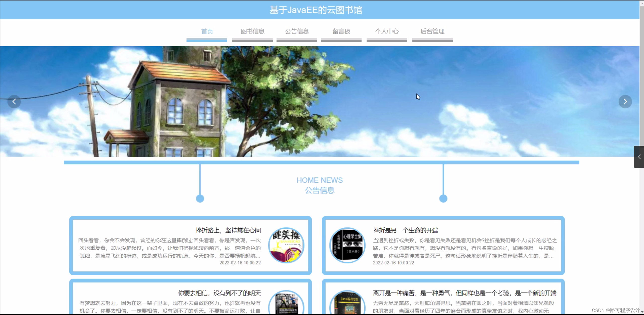Viewport: 644px width, 315px height.
Task: Click the carousel next arrow
Action: 625,101
